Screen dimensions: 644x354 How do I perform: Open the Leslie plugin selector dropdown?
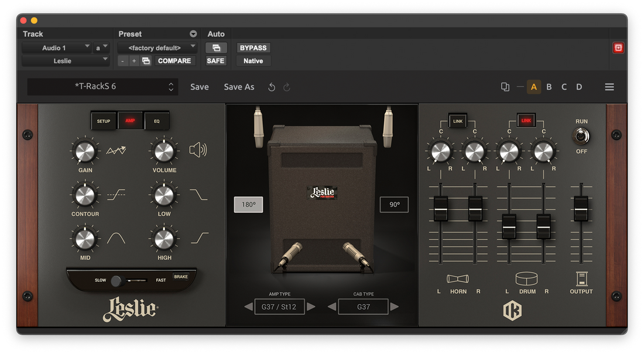66,61
